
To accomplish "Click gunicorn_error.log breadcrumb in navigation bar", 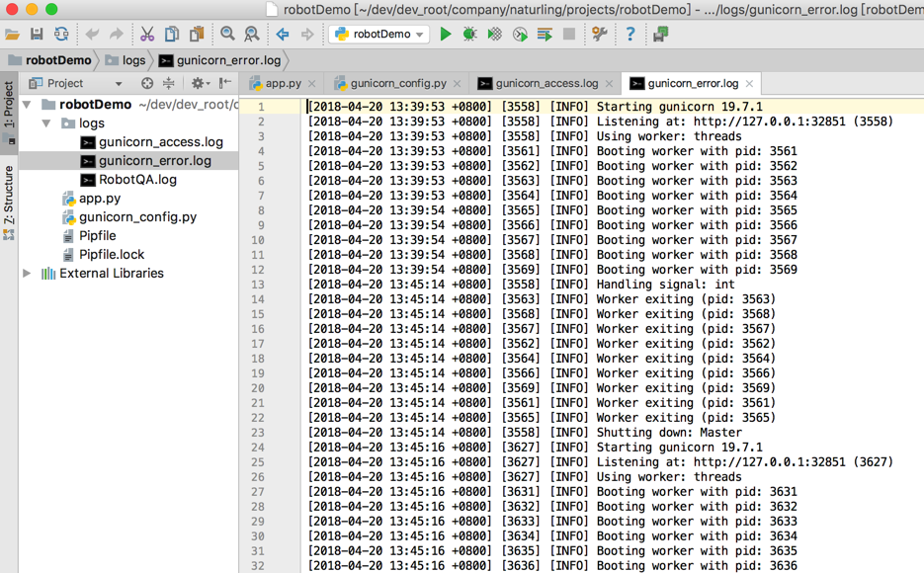I will click(x=220, y=60).
